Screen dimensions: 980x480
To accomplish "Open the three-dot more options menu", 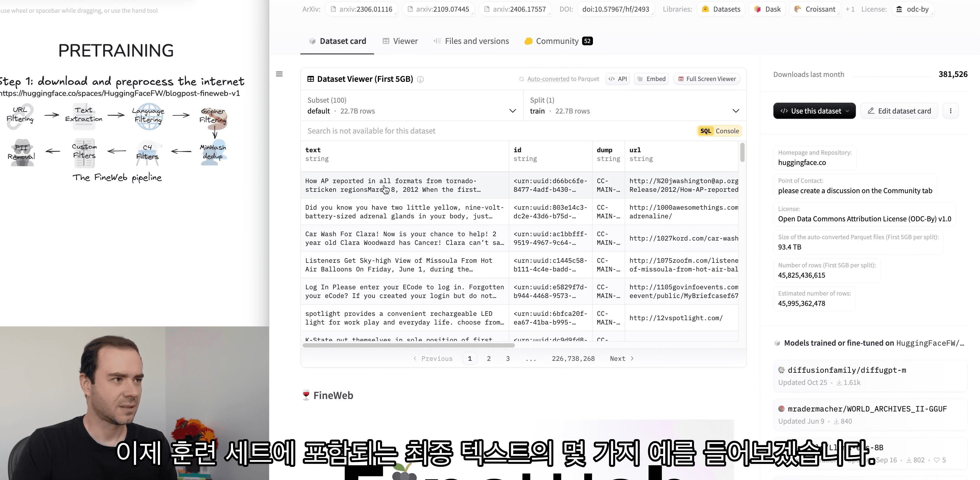I will click(x=951, y=111).
